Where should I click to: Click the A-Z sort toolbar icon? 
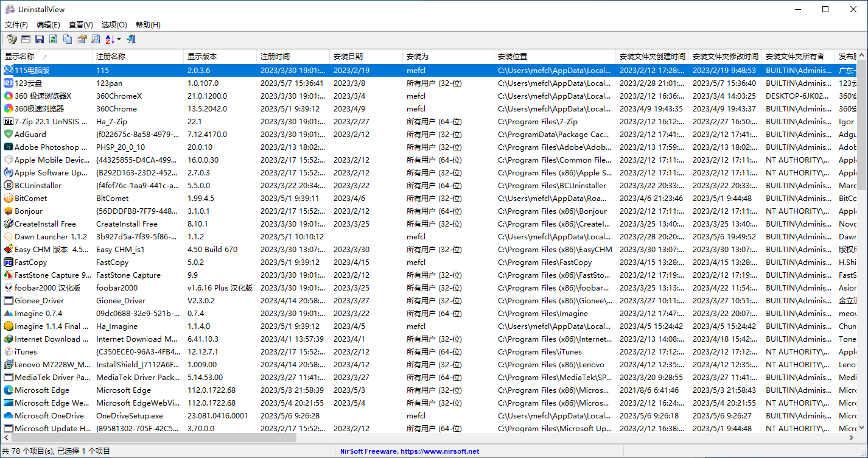point(110,39)
